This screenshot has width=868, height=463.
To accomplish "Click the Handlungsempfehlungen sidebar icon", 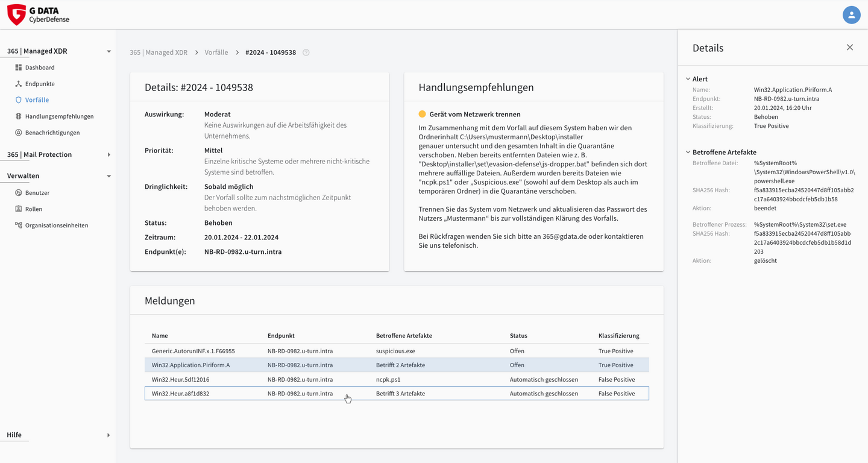I will click(19, 116).
